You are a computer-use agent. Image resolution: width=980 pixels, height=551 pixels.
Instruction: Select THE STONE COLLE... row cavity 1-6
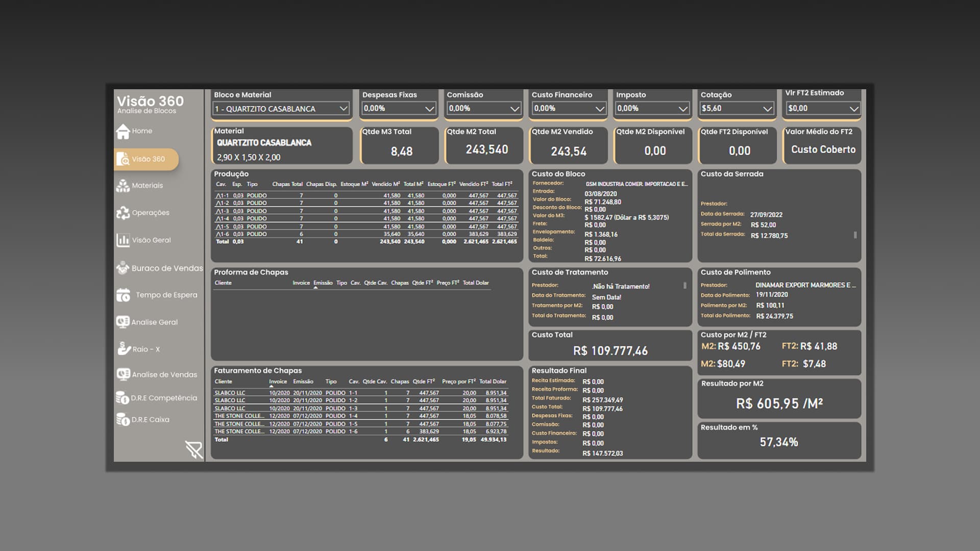[x=361, y=432]
